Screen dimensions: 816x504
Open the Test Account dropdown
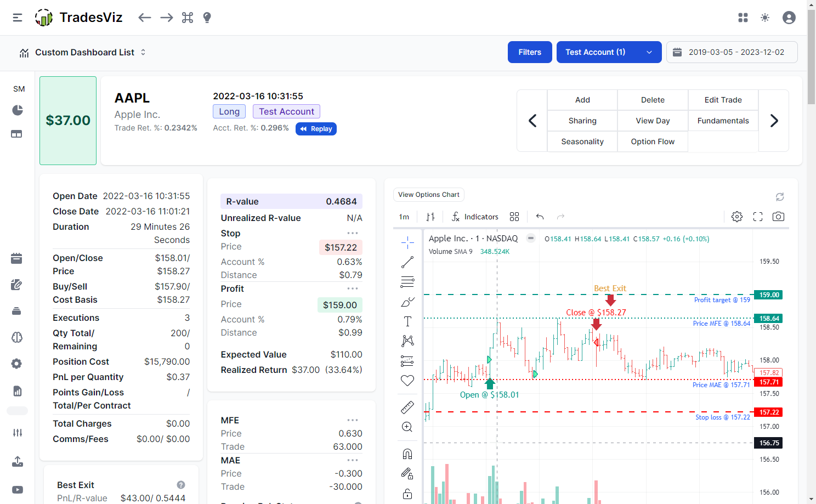[609, 52]
